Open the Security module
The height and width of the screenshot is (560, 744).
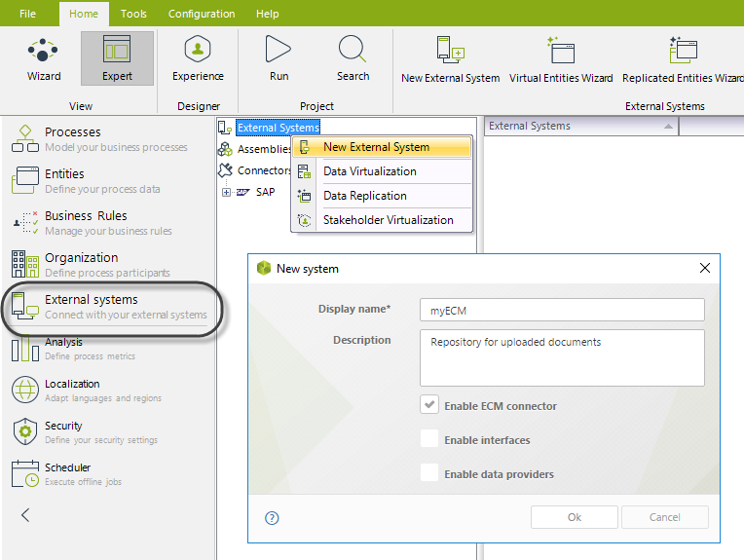point(108,431)
